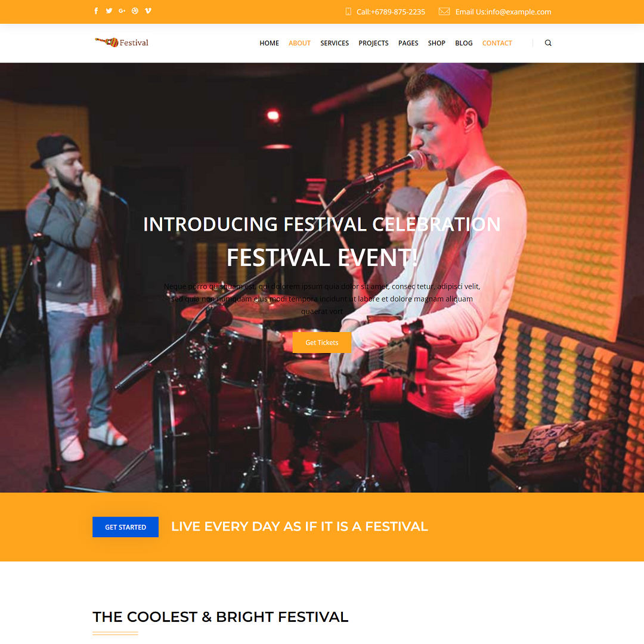644x644 pixels.
Task: Open the SHOP menu
Action: (x=436, y=43)
